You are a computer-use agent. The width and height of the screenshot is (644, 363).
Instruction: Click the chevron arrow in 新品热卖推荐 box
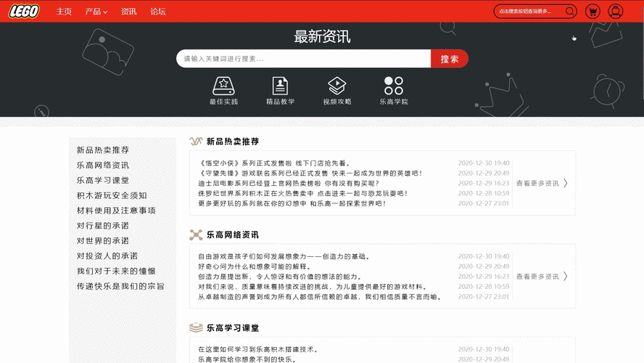click(x=566, y=183)
